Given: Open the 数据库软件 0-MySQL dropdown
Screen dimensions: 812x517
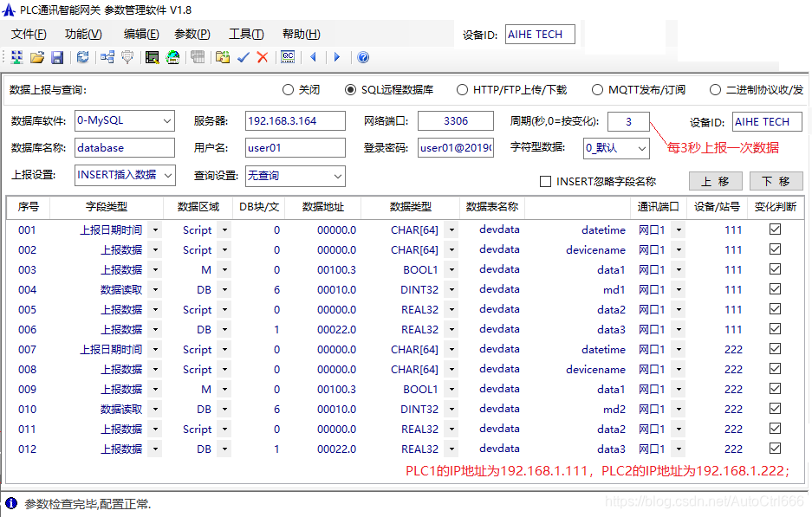Looking at the screenshot, I should coord(125,121).
